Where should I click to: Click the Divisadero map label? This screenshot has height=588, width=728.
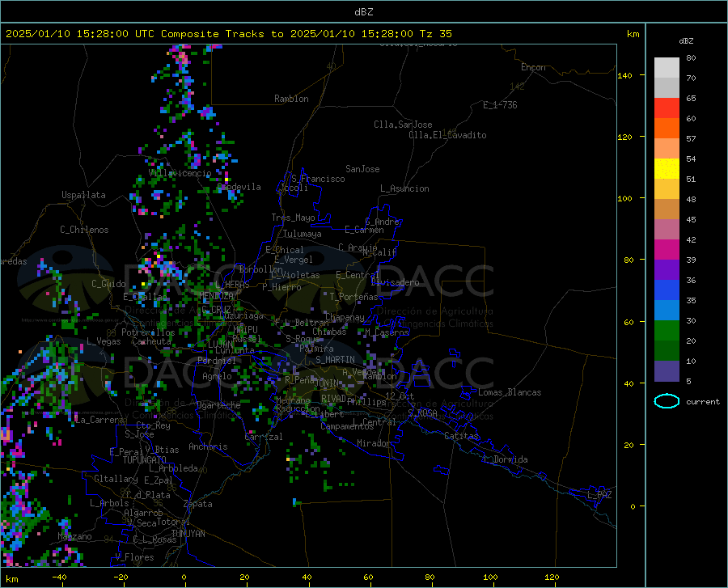tap(395, 282)
